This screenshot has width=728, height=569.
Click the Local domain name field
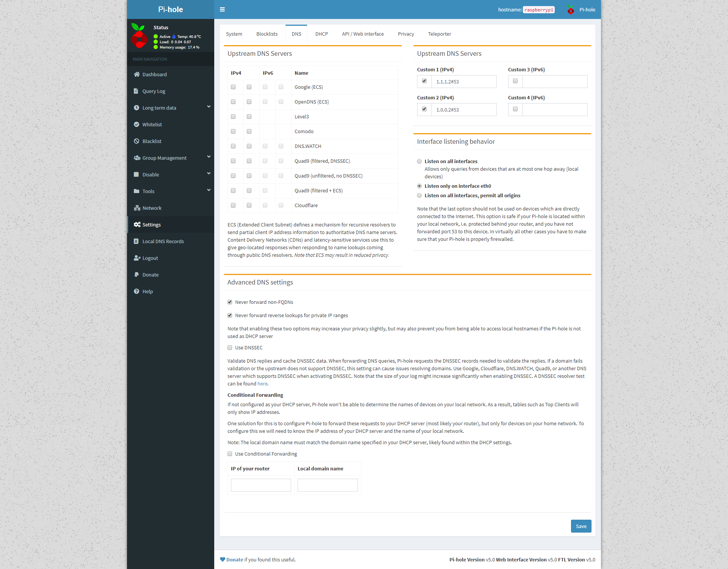pos(328,485)
